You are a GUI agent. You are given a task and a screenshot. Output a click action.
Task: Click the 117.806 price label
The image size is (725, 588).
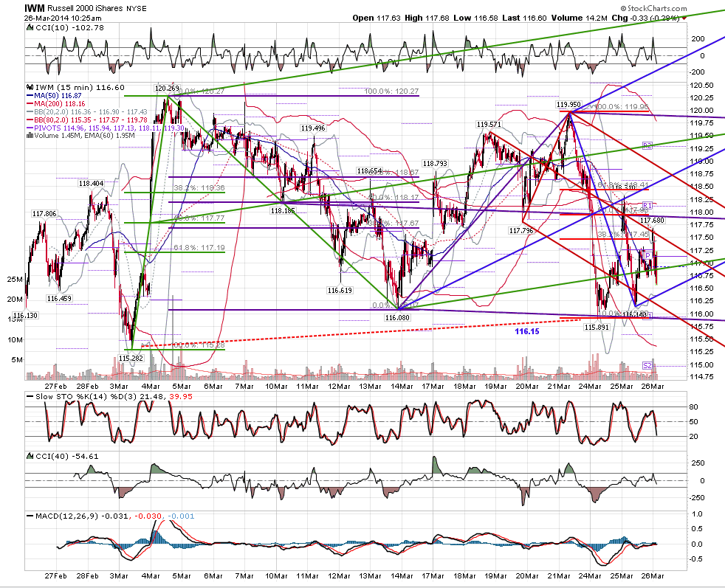pos(44,213)
